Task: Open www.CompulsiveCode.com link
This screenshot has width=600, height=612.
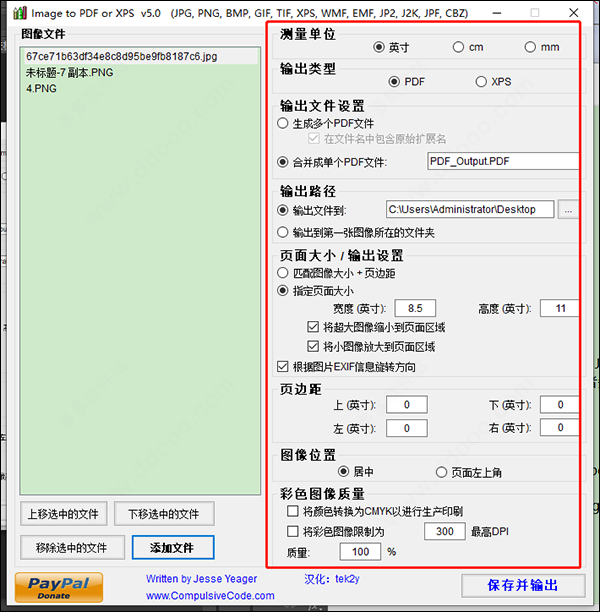Action: point(210,596)
